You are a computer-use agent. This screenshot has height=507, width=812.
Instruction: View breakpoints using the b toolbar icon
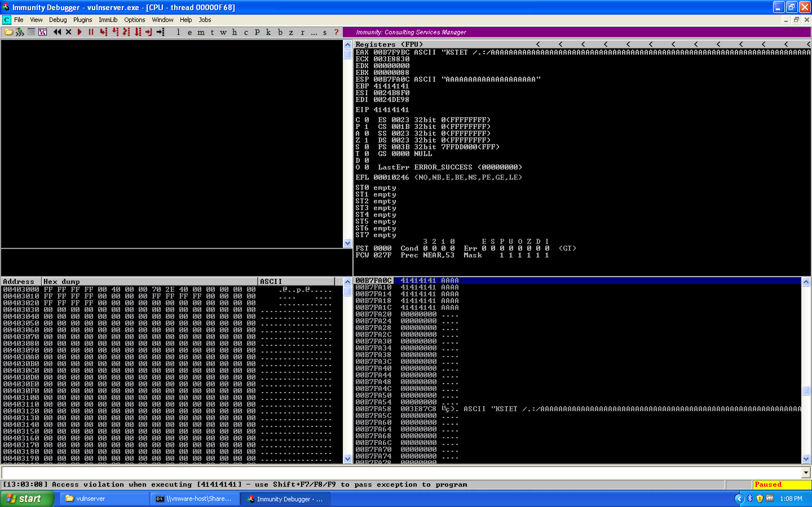pyautogui.click(x=280, y=32)
